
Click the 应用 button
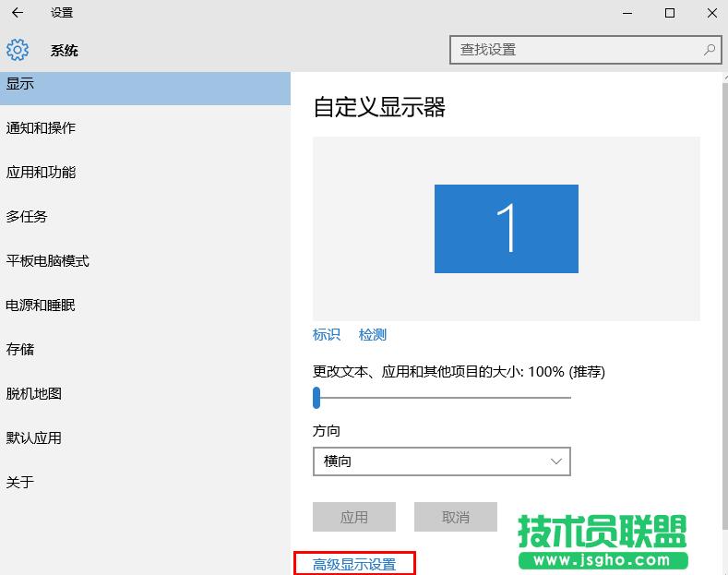(x=353, y=517)
